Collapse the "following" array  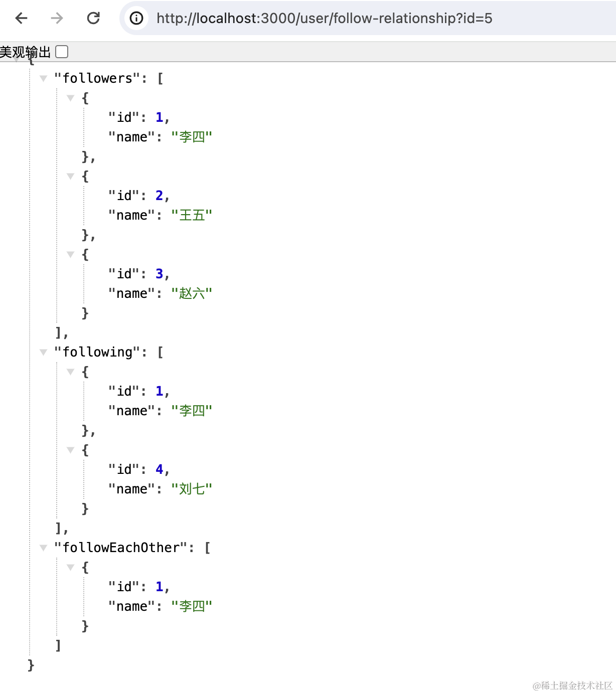click(x=44, y=352)
